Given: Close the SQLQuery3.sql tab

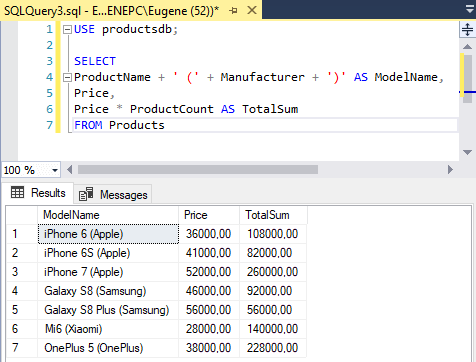Looking at the screenshot, I should [x=252, y=10].
